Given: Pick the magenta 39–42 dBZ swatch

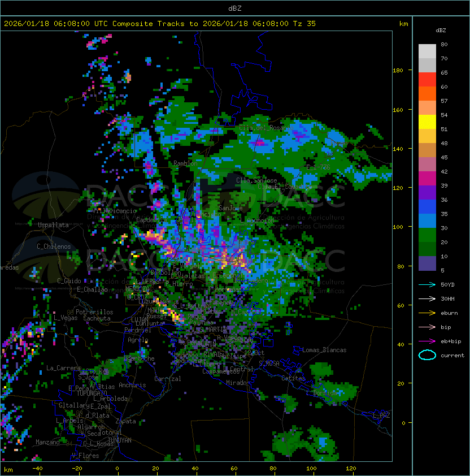Looking at the screenshot, I should pyautogui.click(x=427, y=179).
